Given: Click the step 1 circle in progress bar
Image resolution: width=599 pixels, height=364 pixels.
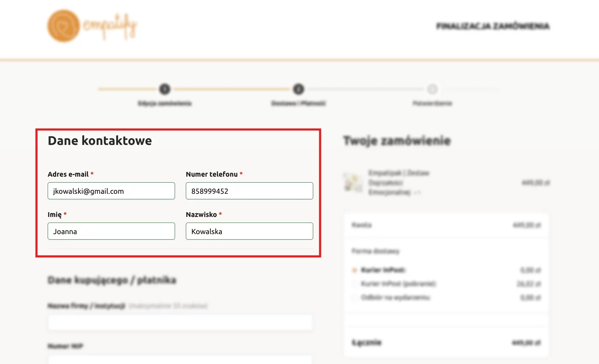Looking at the screenshot, I should (x=165, y=89).
